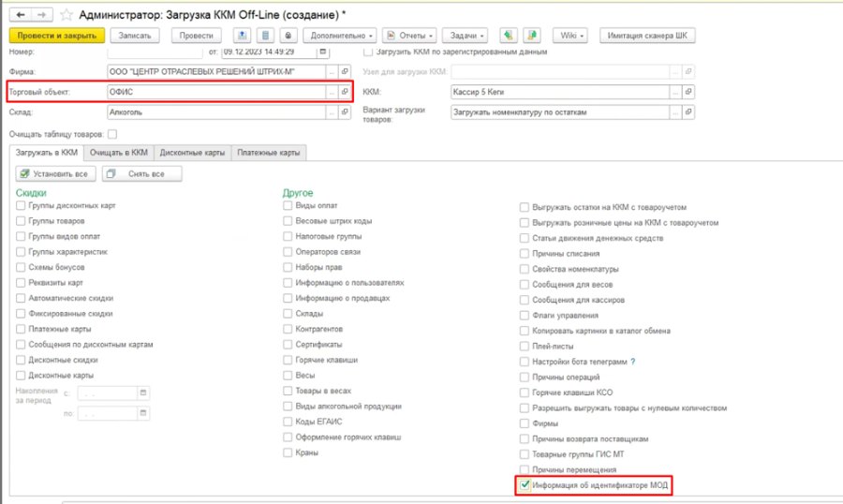This screenshot has width=843, height=504.
Task: Enable Выгружать остатки на ККМ с товароучетом
Action: 525,207
